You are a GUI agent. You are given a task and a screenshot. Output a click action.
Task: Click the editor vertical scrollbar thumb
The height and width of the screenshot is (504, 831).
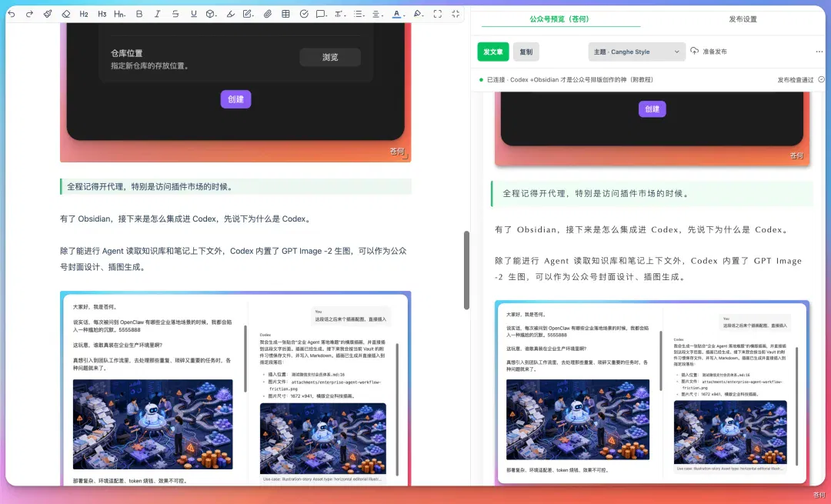pyautogui.click(x=466, y=270)
